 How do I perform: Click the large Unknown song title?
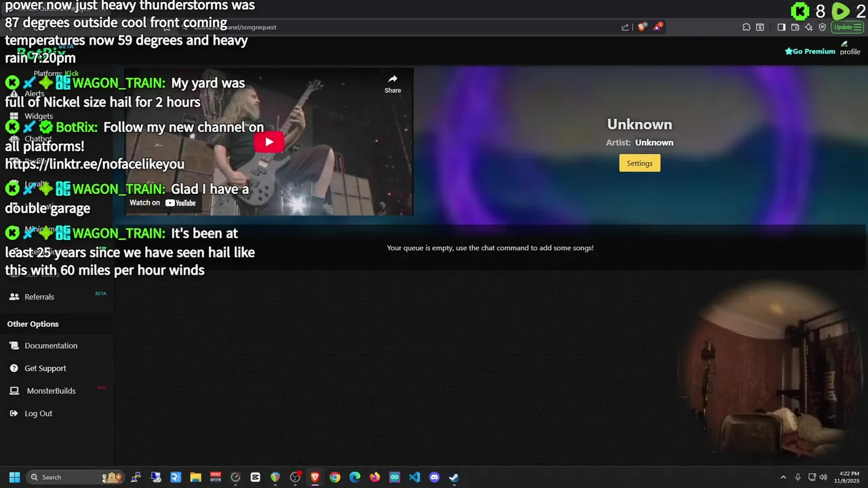point(639,124)
